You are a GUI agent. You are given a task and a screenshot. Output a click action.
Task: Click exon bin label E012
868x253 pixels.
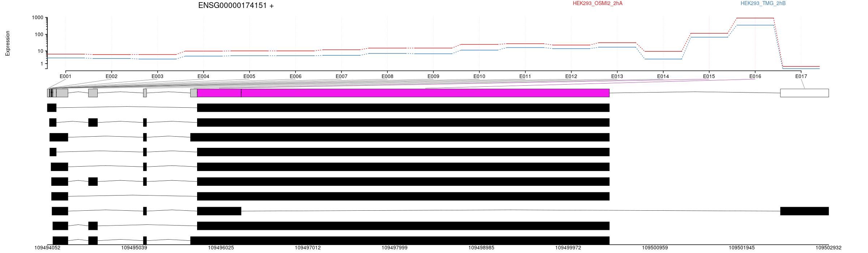[x=571, y=76]
